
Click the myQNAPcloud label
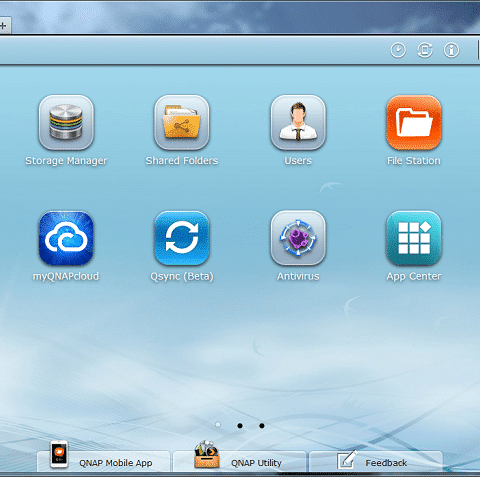(66, 276)
